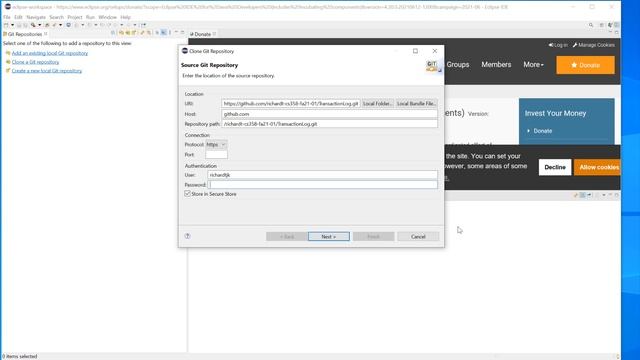Minimize the Git Repositories view
The image size is (640, 360).
click(176, 32)
